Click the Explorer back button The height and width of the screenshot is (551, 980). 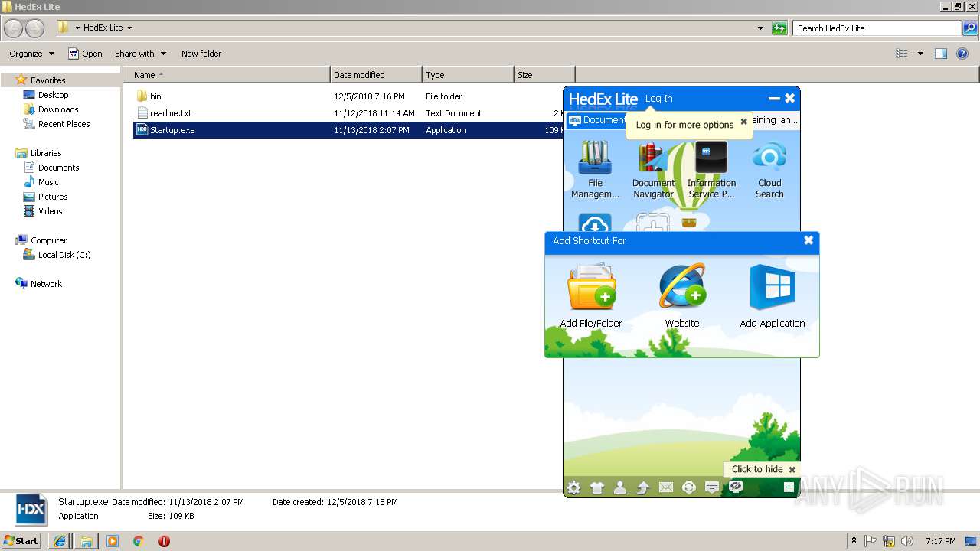(x=13, y=28)
